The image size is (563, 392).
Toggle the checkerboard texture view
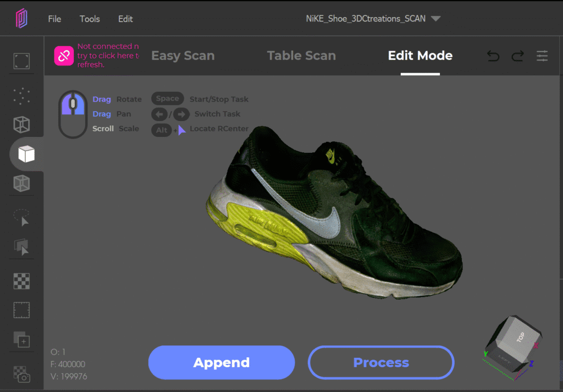[21, 281]
